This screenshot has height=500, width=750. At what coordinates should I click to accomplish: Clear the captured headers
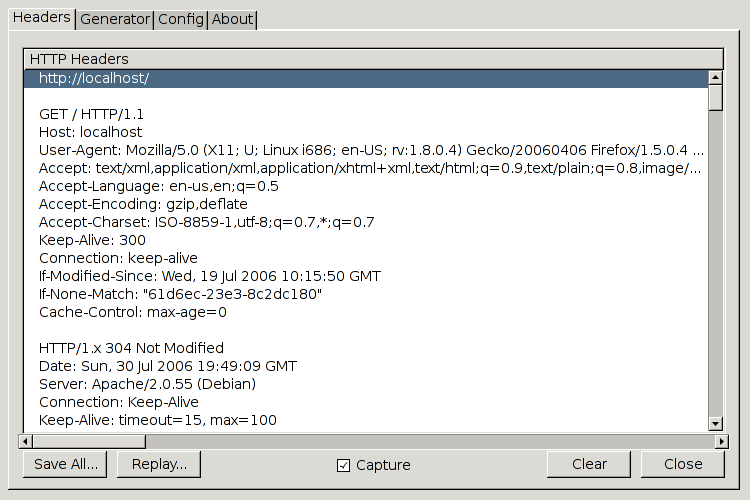point(589,464)
